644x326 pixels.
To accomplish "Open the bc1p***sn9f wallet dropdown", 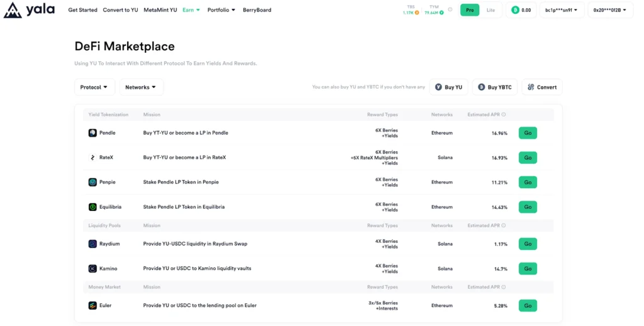I will tap(561, 10).
